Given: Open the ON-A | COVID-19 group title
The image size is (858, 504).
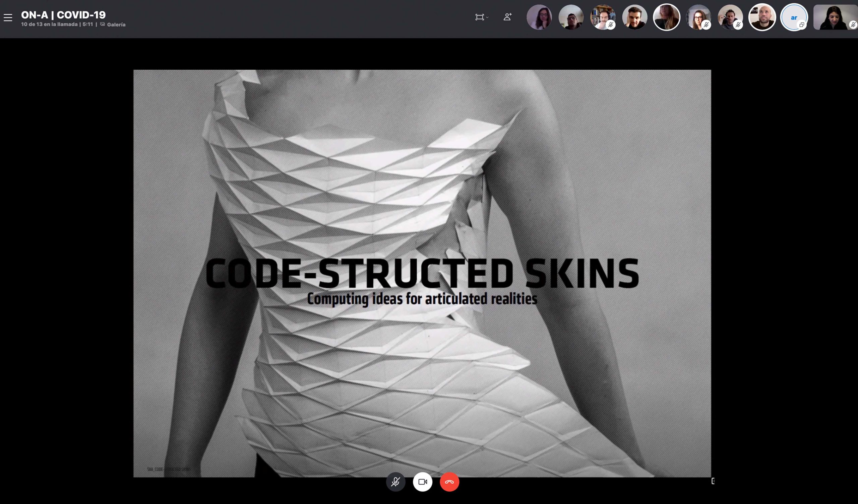Looking at the screenshot, I should click(x=63, y=15).
